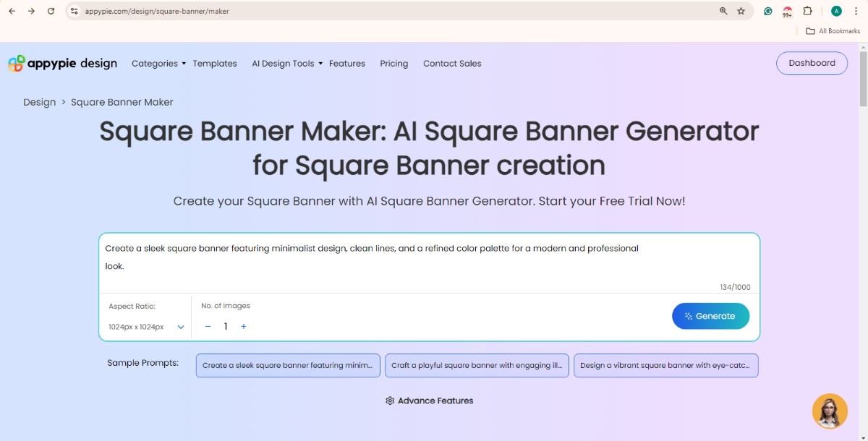Click the Generate sparkle icon button

click(686, 316)
